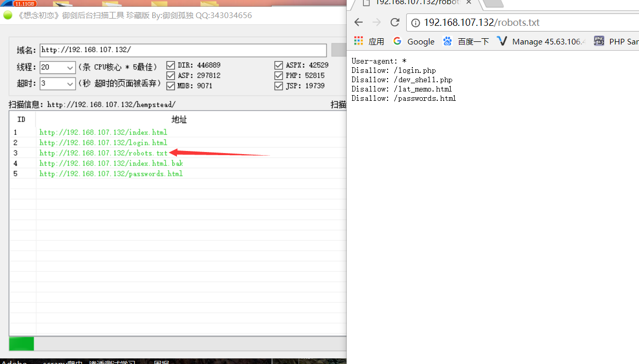Toggle the PHP dictionary checkbox

click(x=279, y=75)
